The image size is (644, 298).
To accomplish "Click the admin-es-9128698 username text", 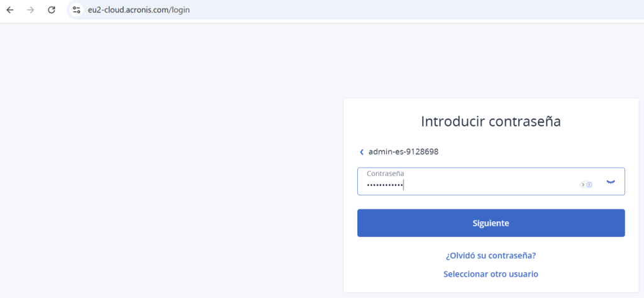I will tap(403, 152).
